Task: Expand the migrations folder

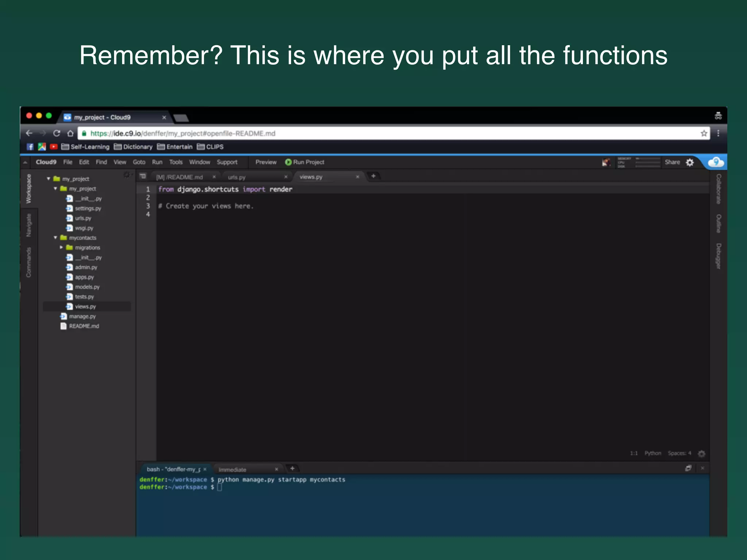Action: (x=61, y=248)
